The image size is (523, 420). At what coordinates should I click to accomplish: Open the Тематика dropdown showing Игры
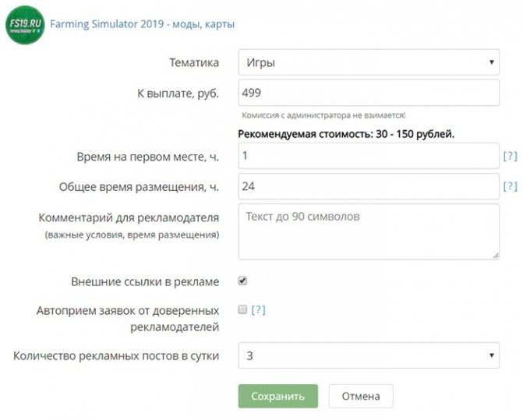[368, 62]
